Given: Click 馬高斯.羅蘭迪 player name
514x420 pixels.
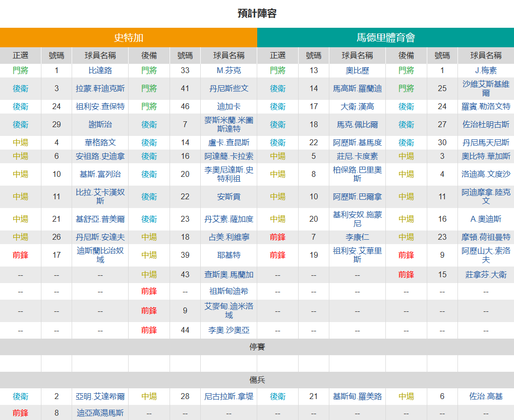Looking at the screenshot, I should [357, 89].
